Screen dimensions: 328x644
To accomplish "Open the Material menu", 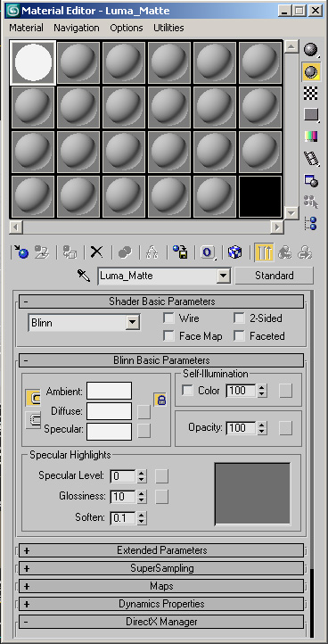I will 26,28.
